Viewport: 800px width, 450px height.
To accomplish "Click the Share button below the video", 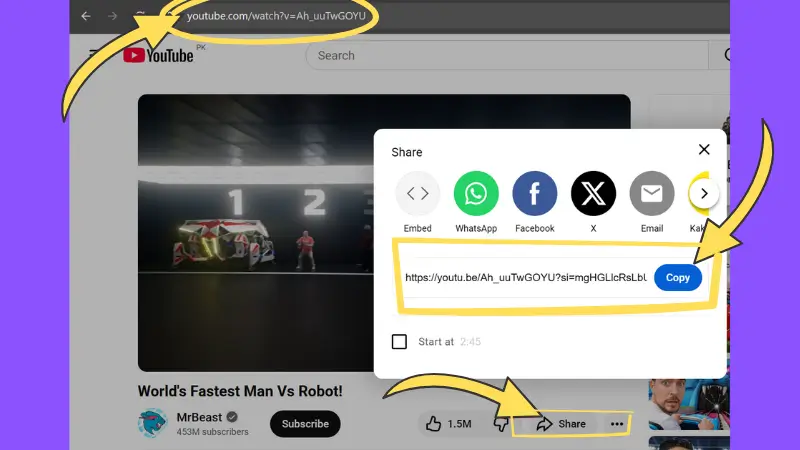I will 561,424.
